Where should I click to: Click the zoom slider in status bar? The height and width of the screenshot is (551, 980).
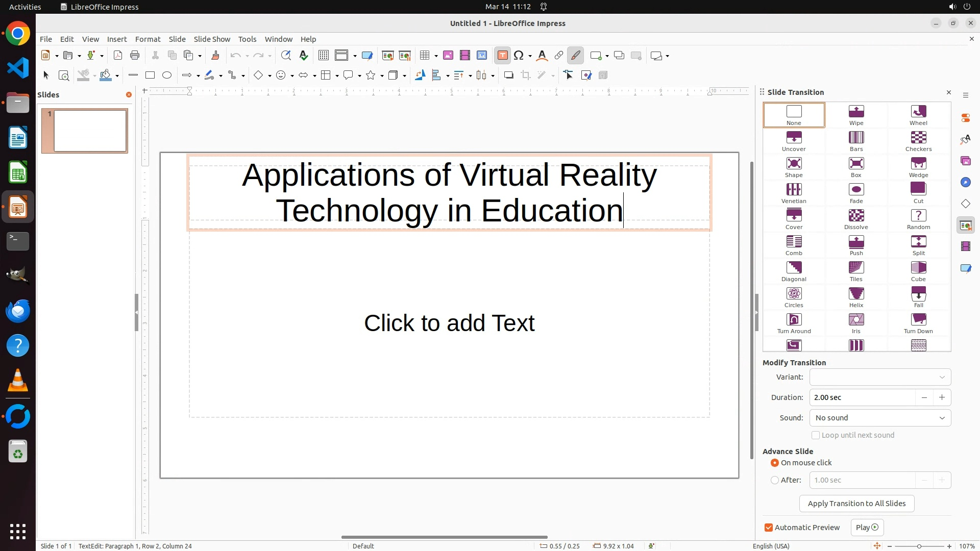[919, 546]
